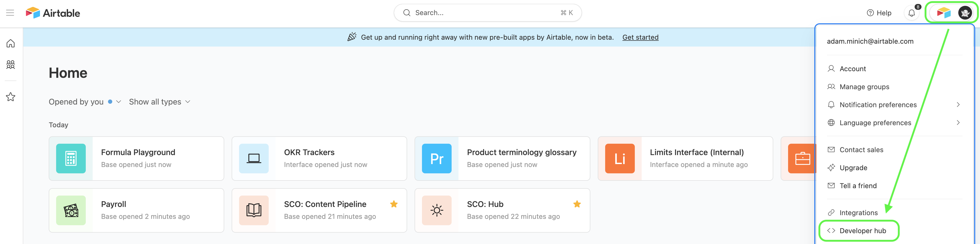Unstar the SCO: Hub base
The height and width of the screenshot is (244, 980).
tap(577, 204)
